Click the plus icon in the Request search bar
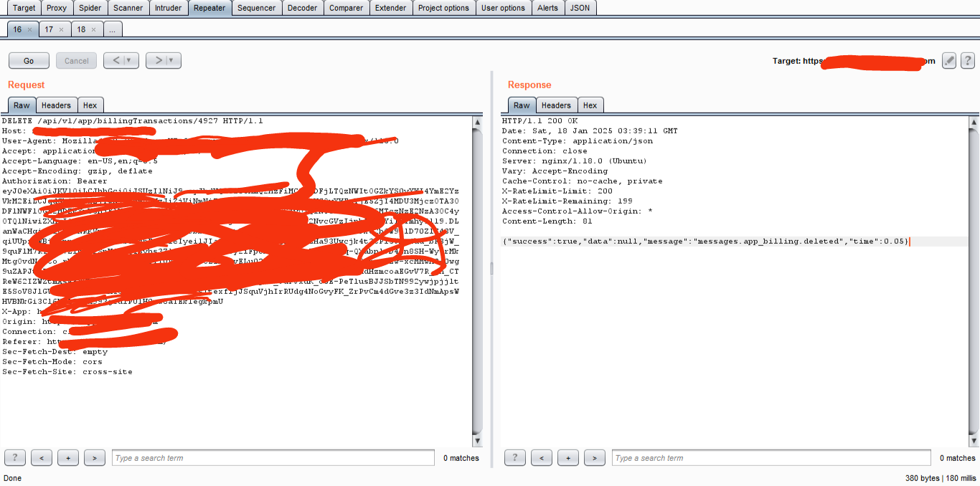Image resolution: width=980 pixels, height=486 pixels. (x=67, y=457)
